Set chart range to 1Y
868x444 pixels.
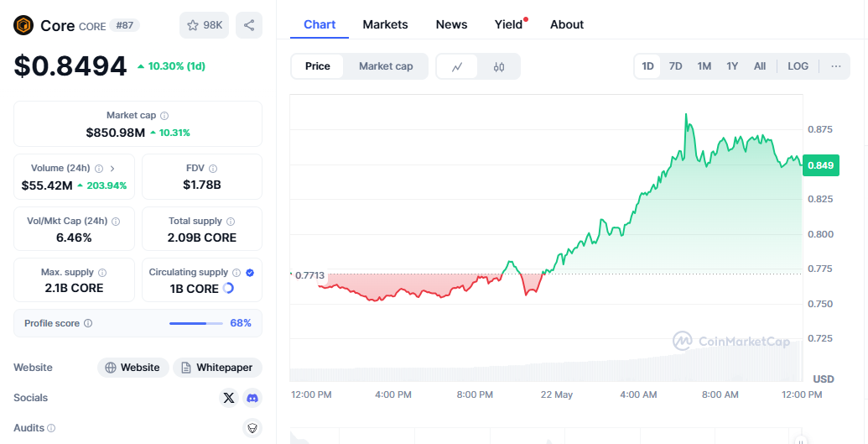click(x=732, y=66)
